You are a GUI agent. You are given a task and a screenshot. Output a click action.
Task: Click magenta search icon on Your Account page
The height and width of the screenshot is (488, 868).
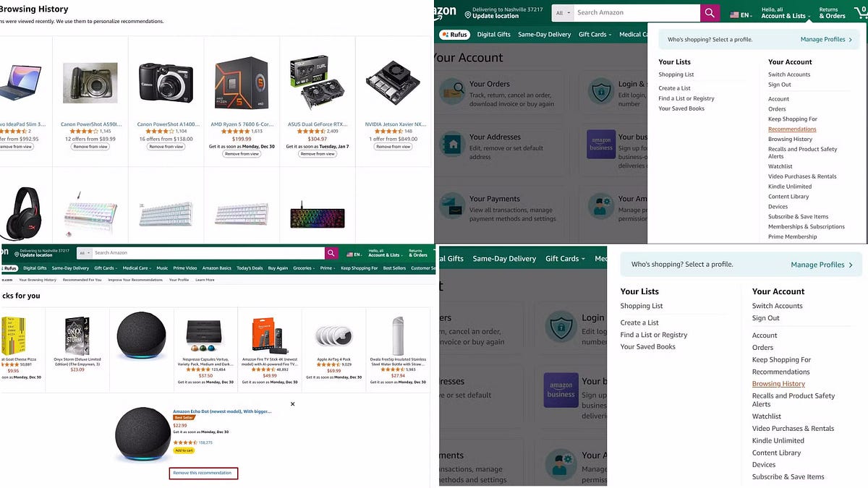710,13
